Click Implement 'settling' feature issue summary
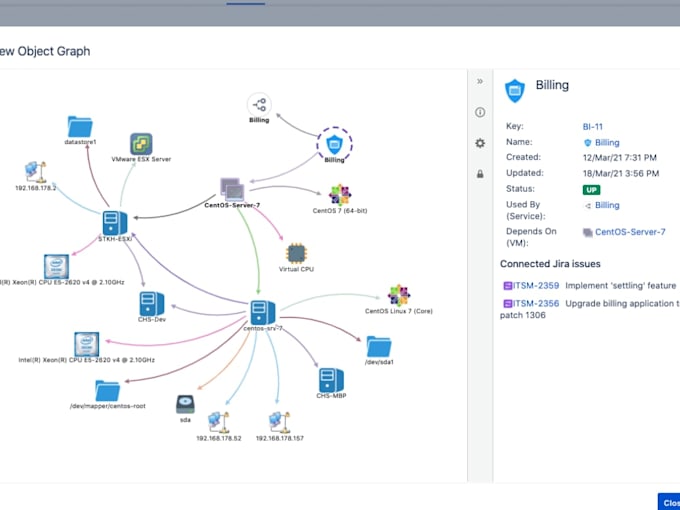 point(621,285)
